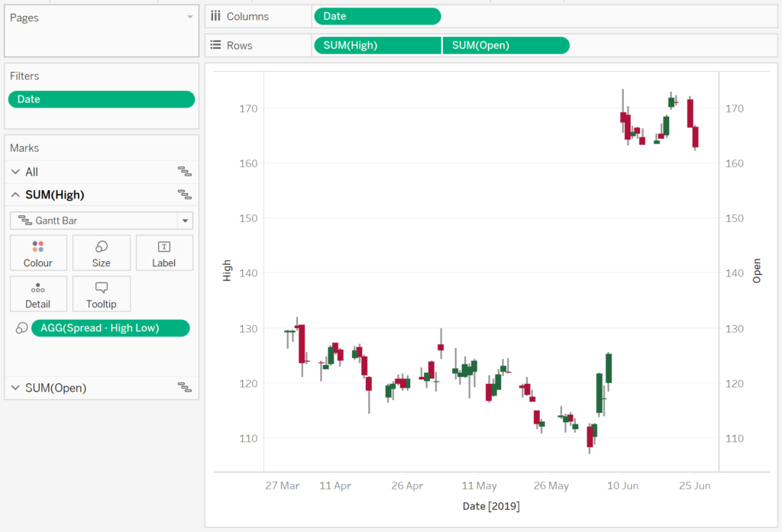Viewport: 782px width, 532px height.
Task: Click the High axis title
Action: click(x=227, y=271)
